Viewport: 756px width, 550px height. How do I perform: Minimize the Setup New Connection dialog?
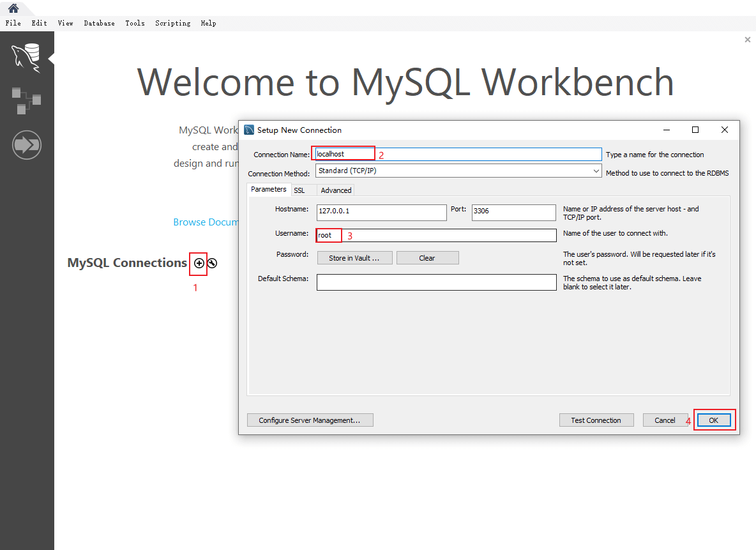(x=667, y=130)
